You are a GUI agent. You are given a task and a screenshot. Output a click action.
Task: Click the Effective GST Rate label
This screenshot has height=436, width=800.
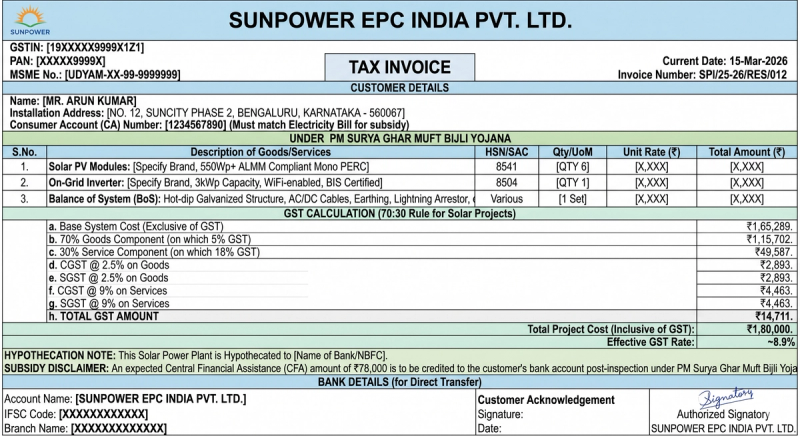651,342
